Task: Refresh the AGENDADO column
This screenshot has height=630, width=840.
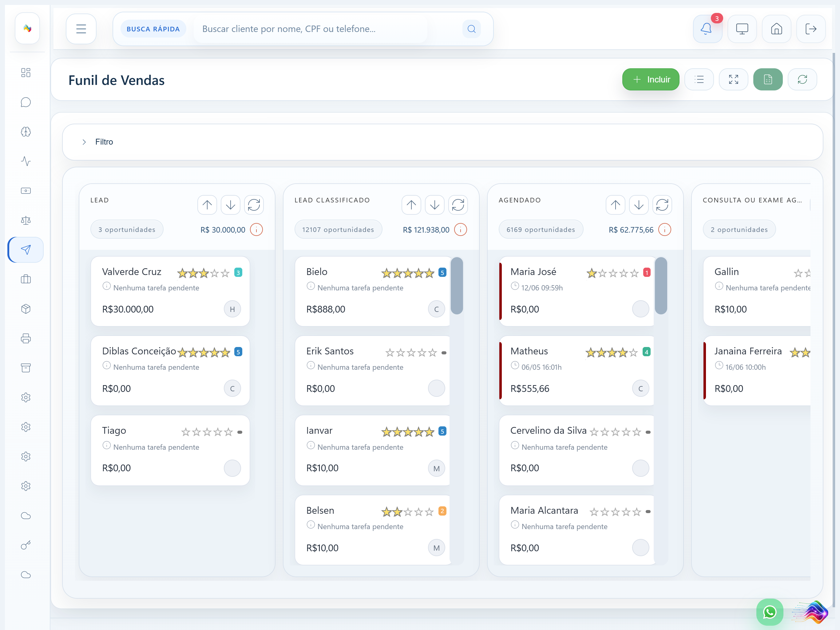Action: 662,205
